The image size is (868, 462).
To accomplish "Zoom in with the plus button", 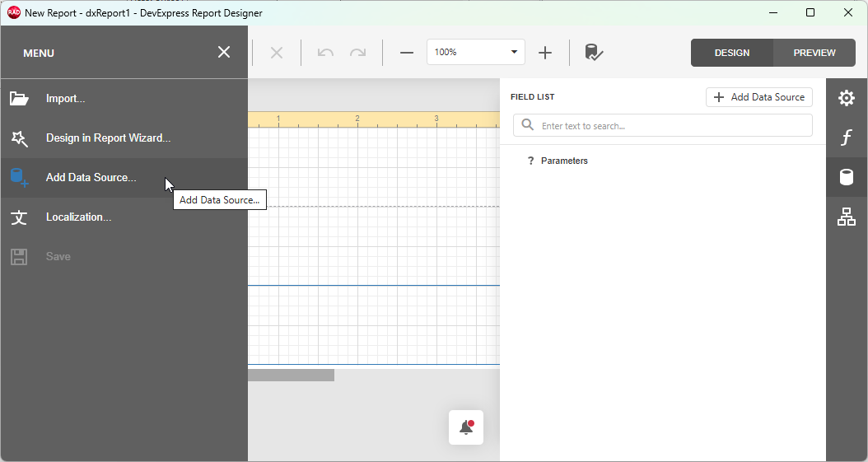I will point(545,53).
